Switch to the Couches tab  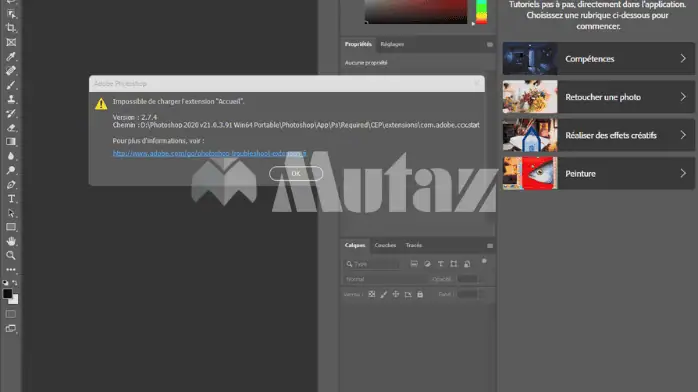click(x=385, y=245)
